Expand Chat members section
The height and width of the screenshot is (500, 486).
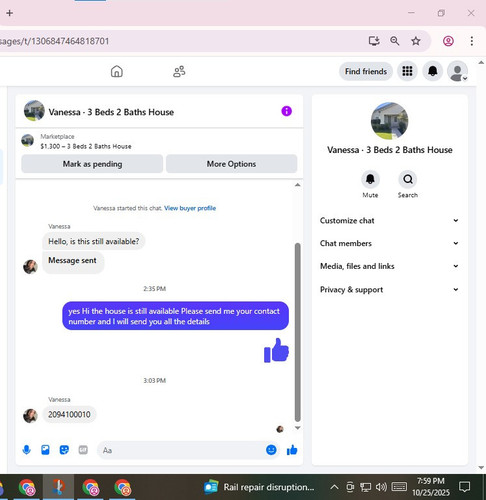389,243
